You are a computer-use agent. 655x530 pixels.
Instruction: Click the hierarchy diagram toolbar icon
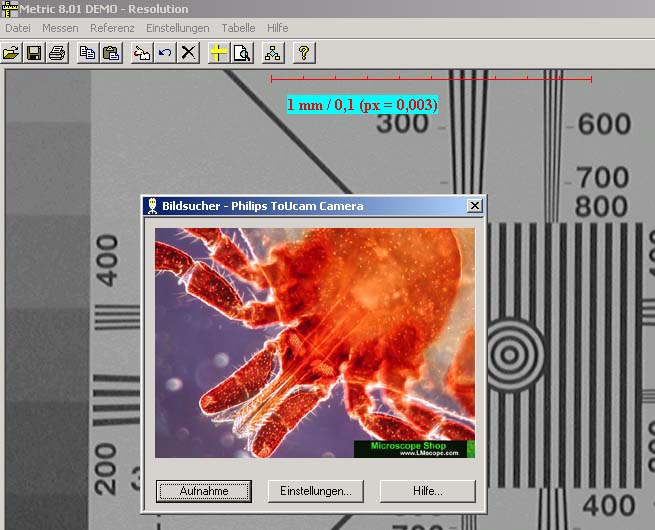273,53
